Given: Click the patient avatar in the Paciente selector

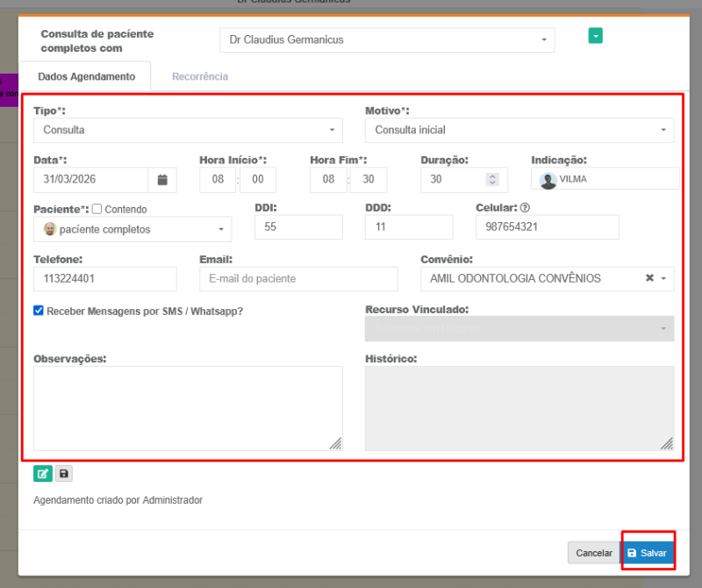Looking at the screenshot, I should click(51, 228).
